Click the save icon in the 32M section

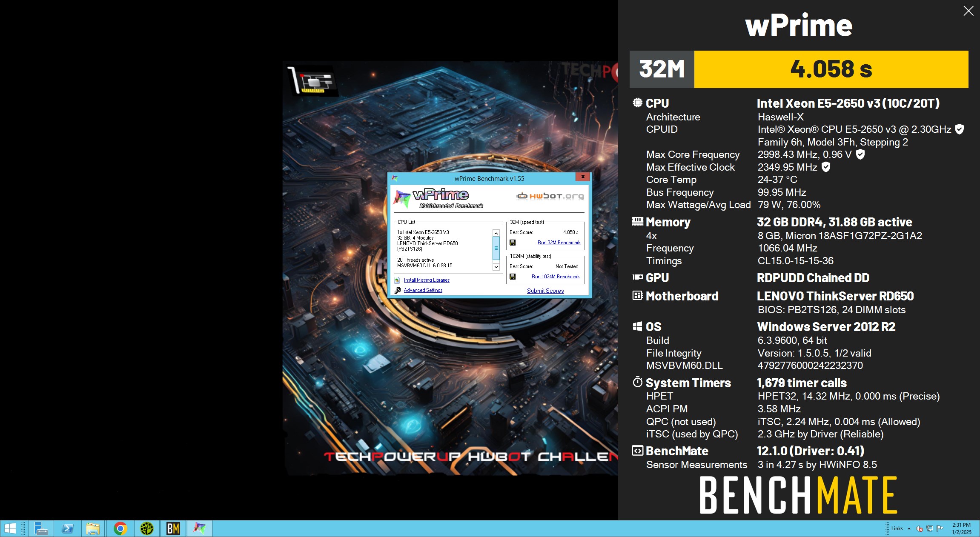(x=513, y=243)
